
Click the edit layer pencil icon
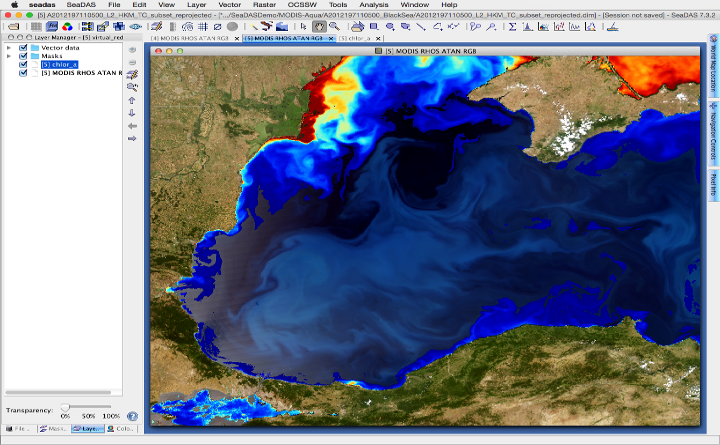(132, 74)
